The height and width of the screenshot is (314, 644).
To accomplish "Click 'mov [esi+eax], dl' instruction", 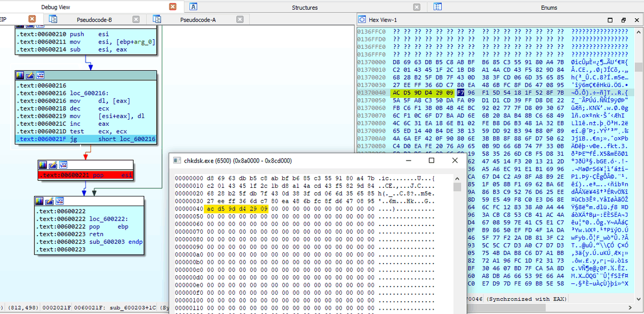I will tap(106, 115).
